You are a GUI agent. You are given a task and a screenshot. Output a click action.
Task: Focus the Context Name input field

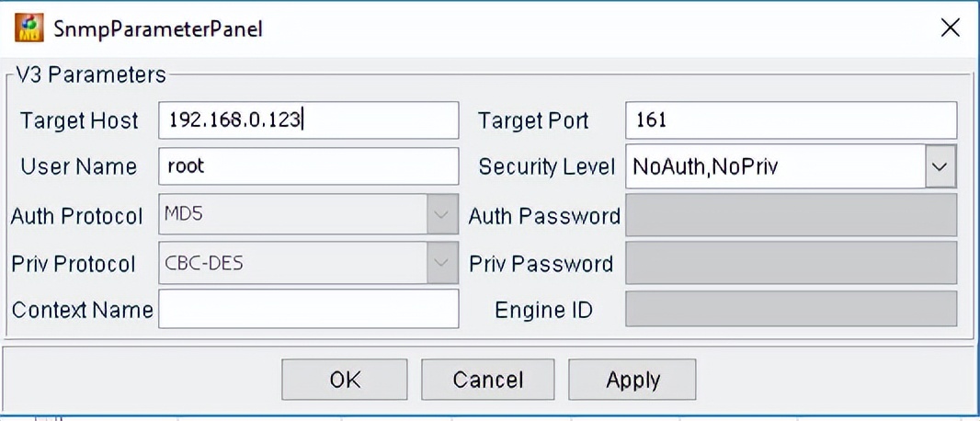click(308, 310)
